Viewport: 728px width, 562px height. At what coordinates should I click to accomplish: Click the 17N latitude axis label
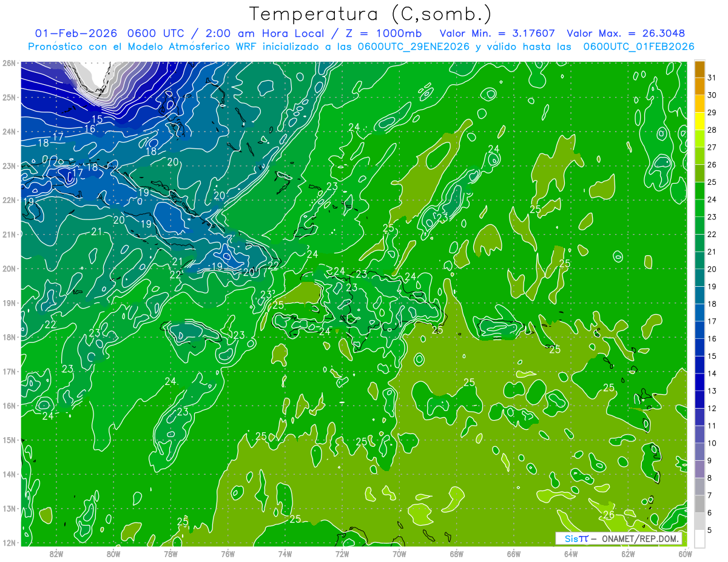(8, 372)
